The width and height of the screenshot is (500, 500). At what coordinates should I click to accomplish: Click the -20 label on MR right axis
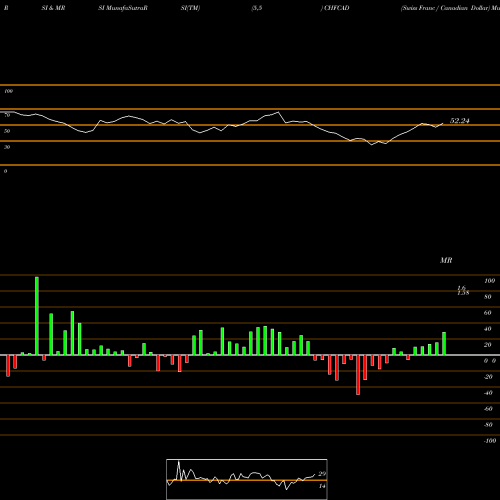(488, 377)
